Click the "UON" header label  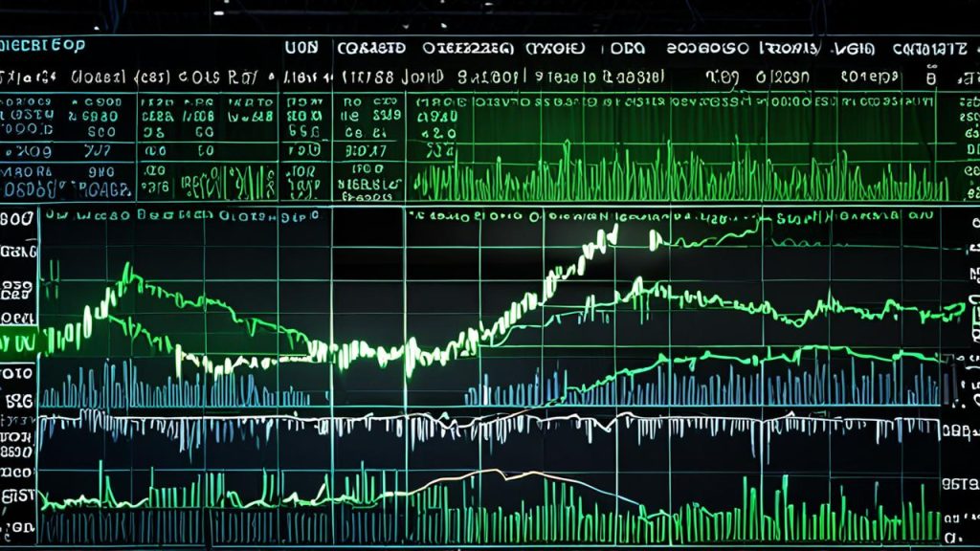(301, 48)
